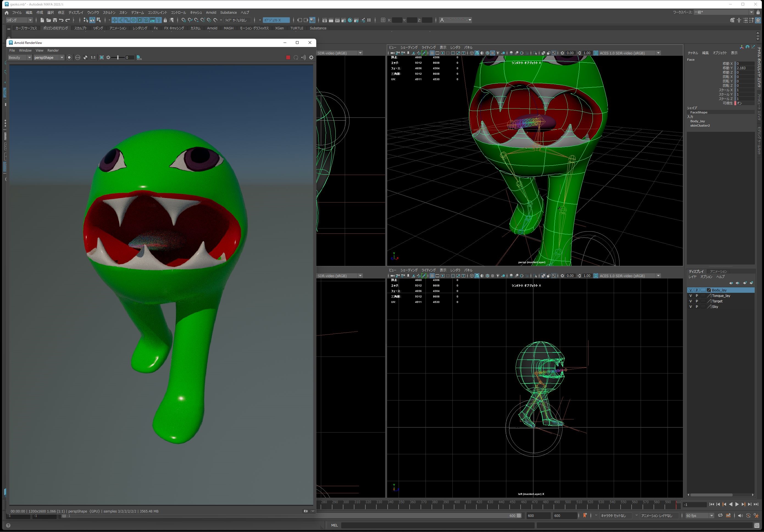This screenshot has height=532, width=764.
Task: Click the undo arrow icon
Action: (61, 20)
